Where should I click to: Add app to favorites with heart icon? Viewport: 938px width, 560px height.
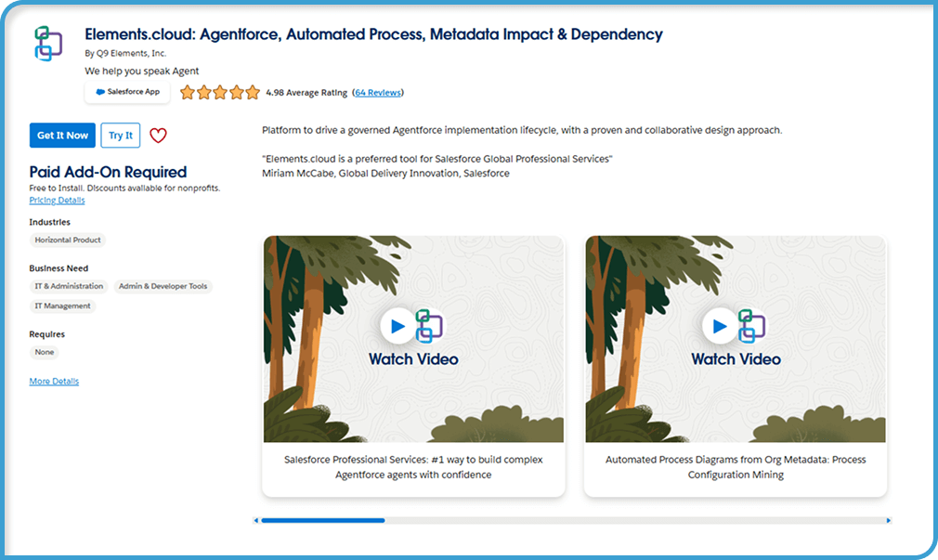158,136
